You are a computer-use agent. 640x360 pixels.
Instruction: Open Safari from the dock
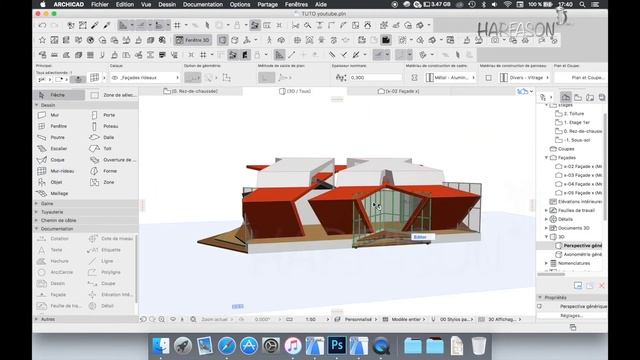click(x=227, y=346)
